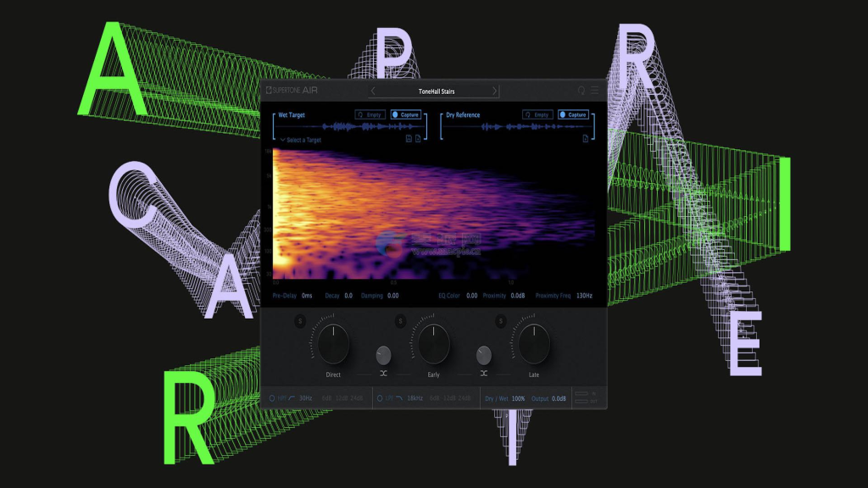Go to previous preset with left arrow
The height and width of the screenshot is (488, 868).
[373, 91]
